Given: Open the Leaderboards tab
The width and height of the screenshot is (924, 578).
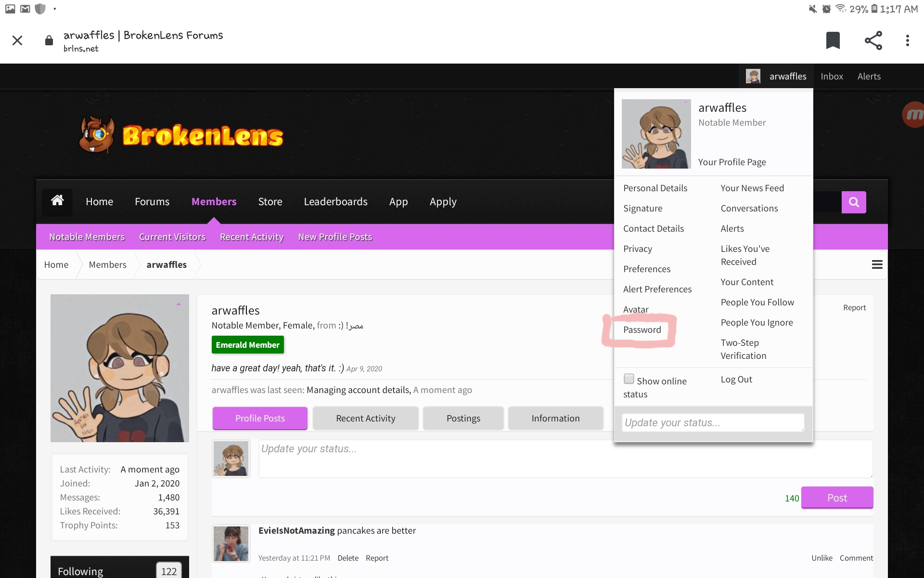Looking at the screenshot, I should pyautogui.click(x=335, y=201).
